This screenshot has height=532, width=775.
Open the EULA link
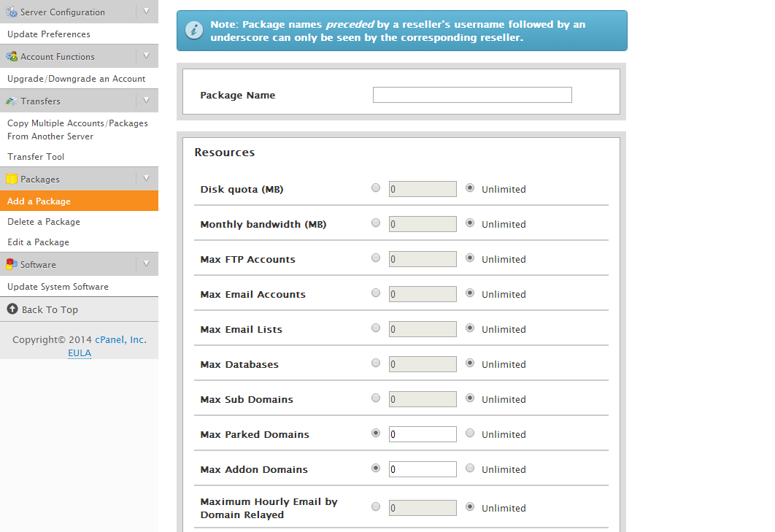click(80, 353)
